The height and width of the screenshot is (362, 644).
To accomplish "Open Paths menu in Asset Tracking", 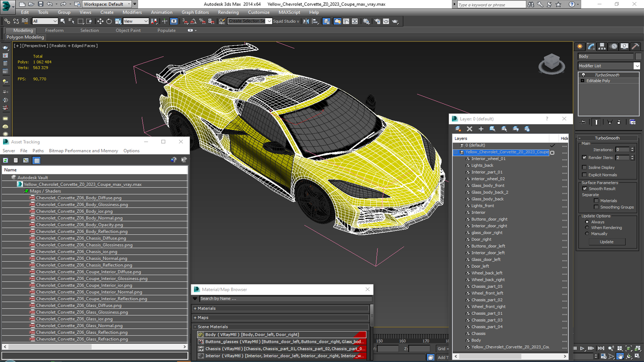I will (x=38, y=151).
